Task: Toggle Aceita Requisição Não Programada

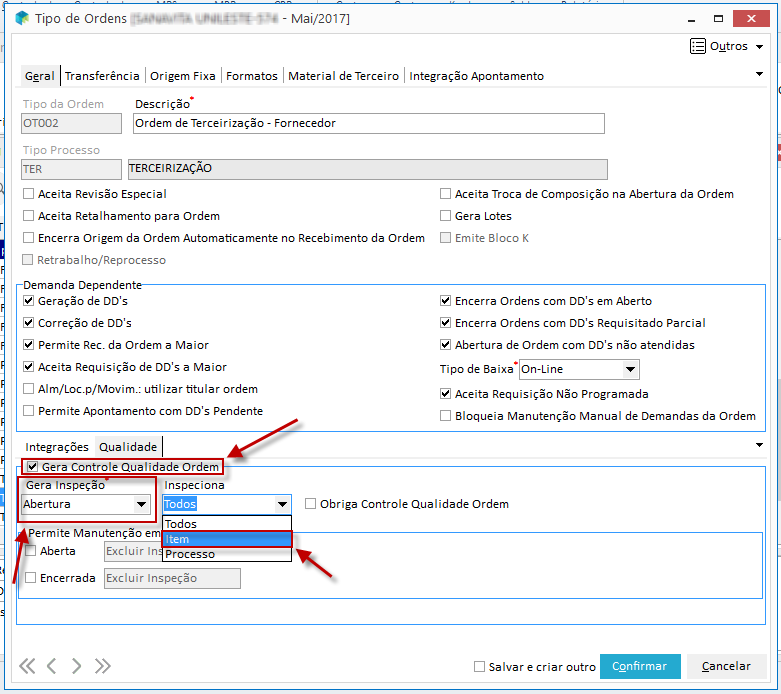Action: point(445,393)
